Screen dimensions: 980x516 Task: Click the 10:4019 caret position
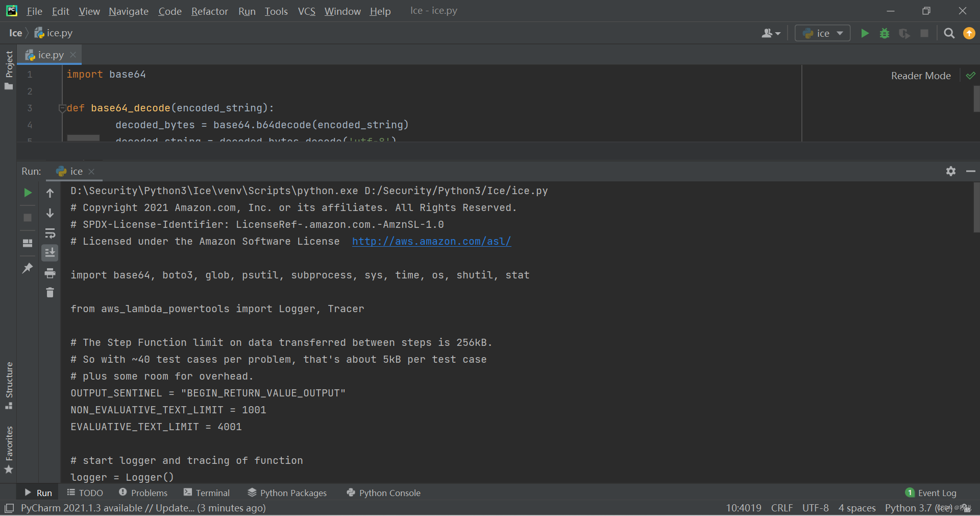(x=744, y=508)
